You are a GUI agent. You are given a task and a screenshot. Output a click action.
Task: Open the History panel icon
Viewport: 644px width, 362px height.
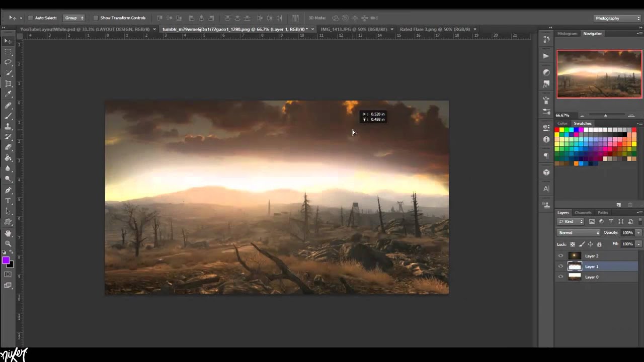[x=546, y=39]
